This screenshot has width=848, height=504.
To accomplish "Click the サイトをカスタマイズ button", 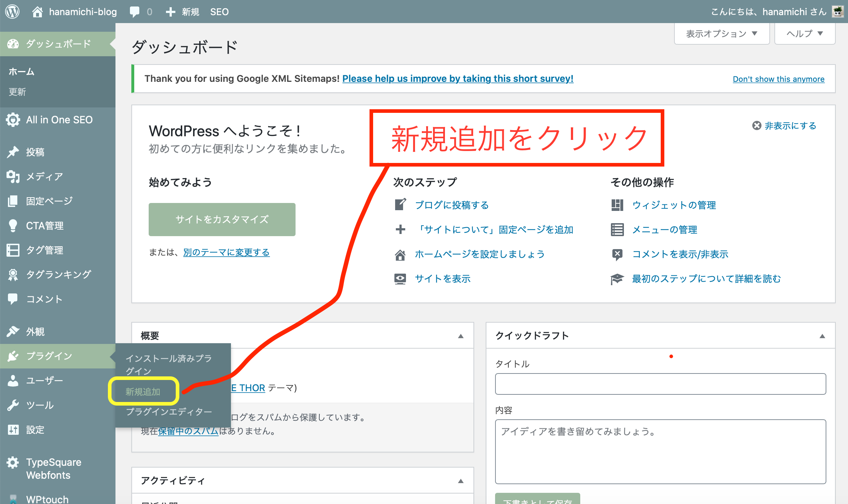I will click(222, 220).
